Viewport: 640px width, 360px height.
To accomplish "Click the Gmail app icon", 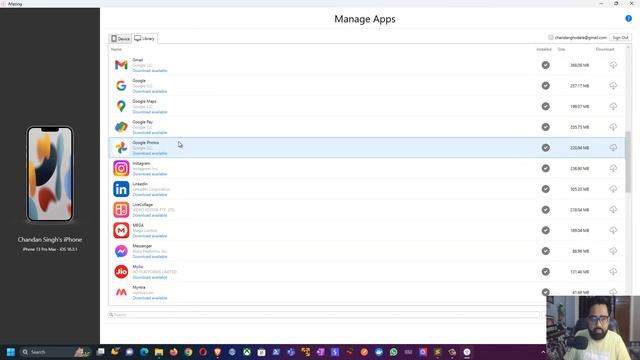I will (x=121, y=65).
